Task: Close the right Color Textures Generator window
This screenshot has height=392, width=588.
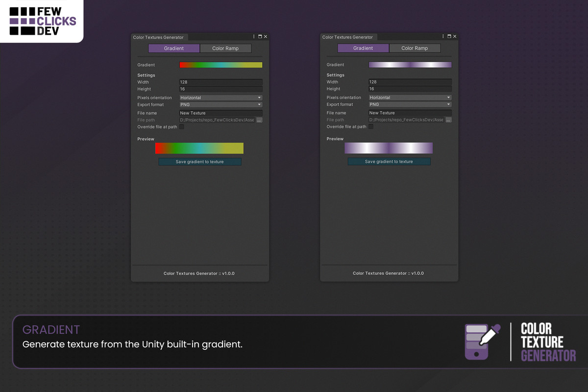Action: [x=455, y=37]
